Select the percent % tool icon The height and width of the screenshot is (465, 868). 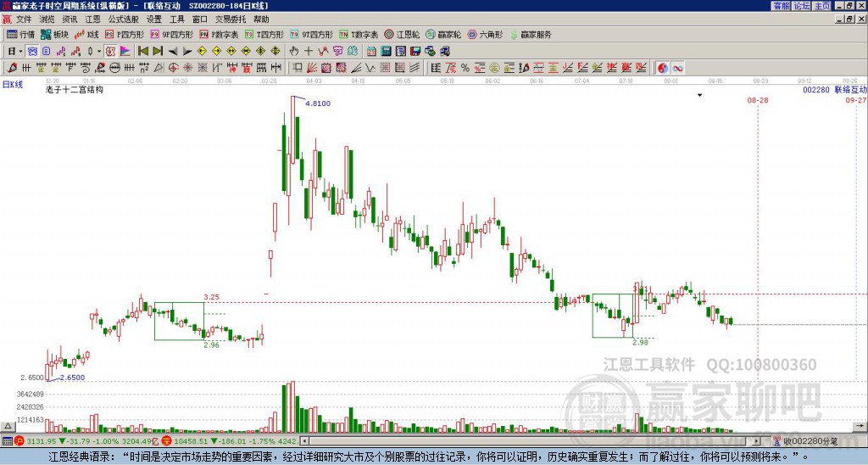tap(465, 68)
